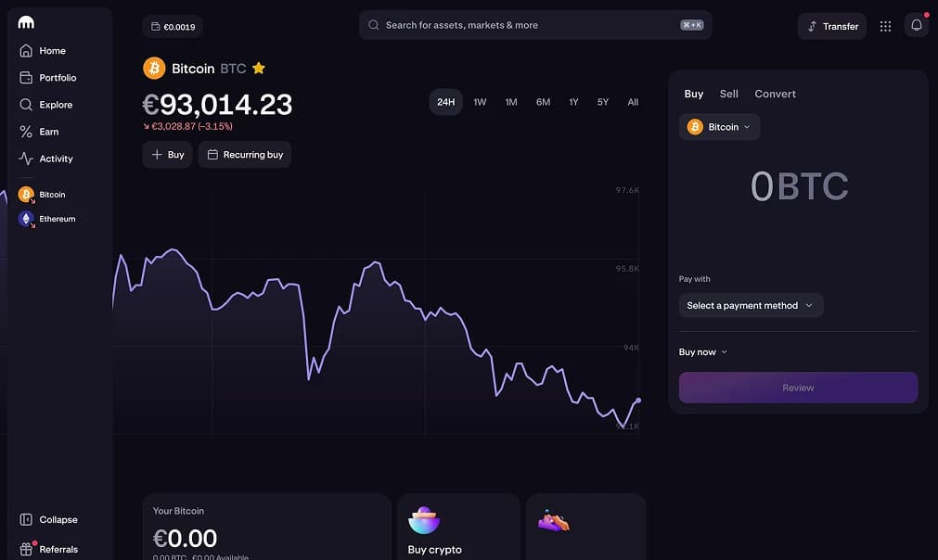Screen dimensions: 938x560
Task: Expand the Bitcoin asset dropdown
Action: (x=719, y=127)
